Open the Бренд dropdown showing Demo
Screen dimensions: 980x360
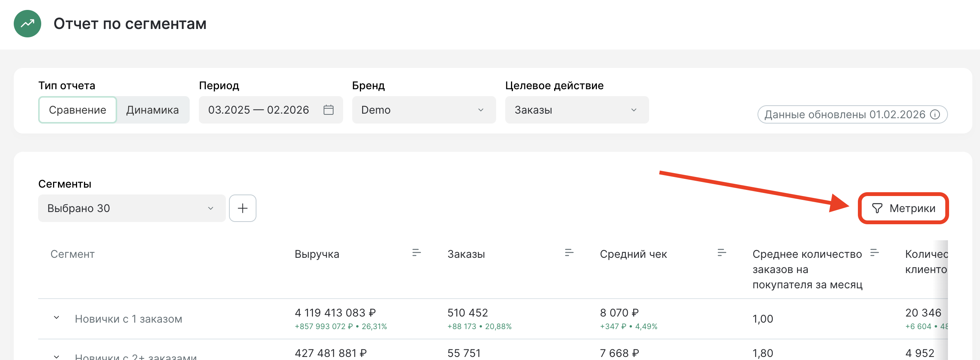tap(424, 110)
